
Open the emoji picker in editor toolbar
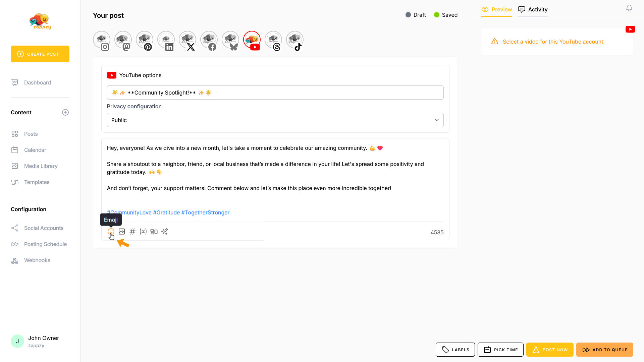(x=111, y=232)
